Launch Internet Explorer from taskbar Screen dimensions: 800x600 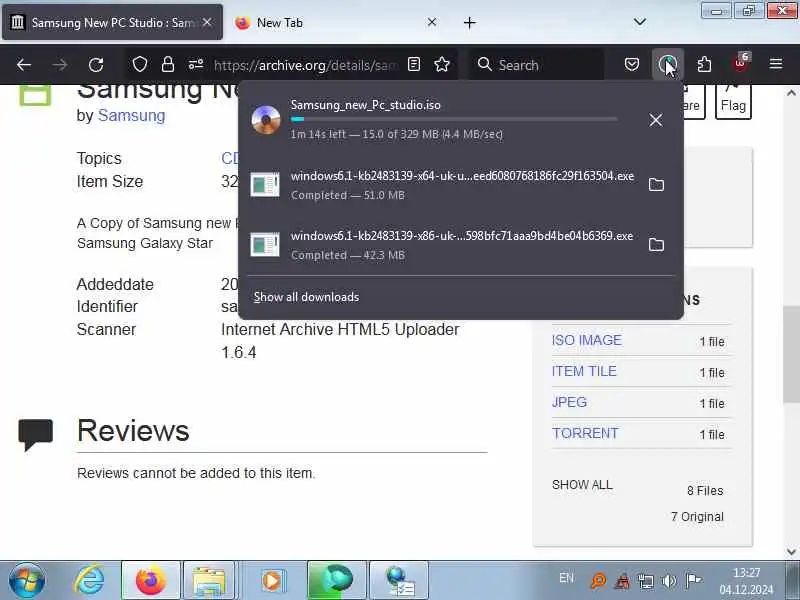coord(89,580)
